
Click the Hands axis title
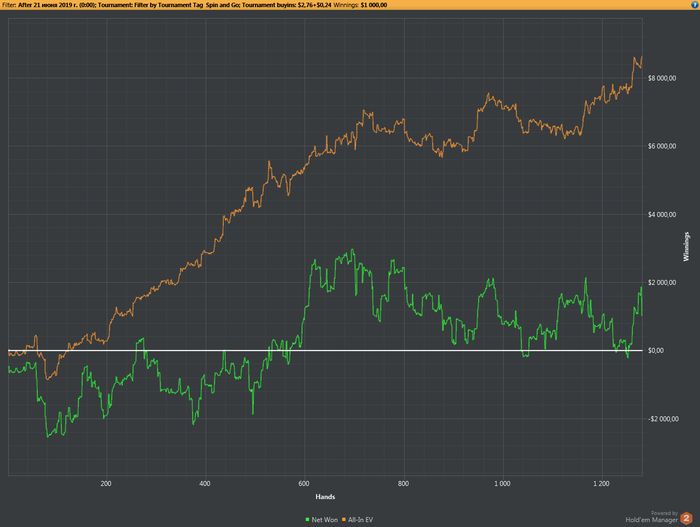coord(325,497)
